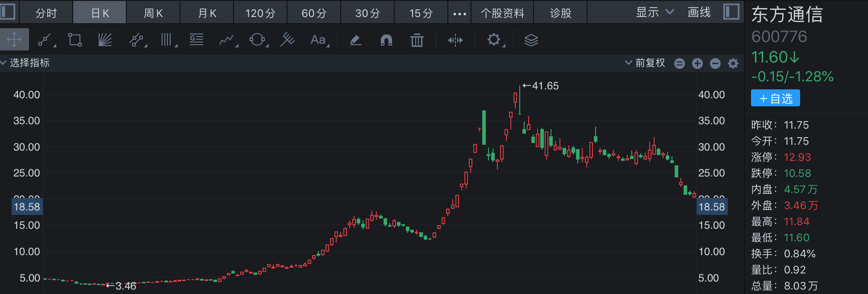Click the +自选 add to watchlist button
Viewport: 868px width, 294px height.
(775, 98)
